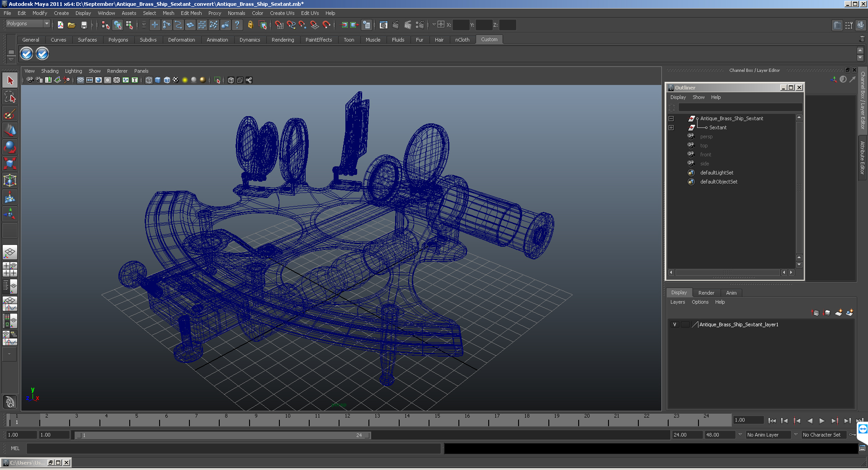The width and height of the screenshot is (868, 470).
Task: Expand the Sextant node in Outliner
Action: (671, 128)
